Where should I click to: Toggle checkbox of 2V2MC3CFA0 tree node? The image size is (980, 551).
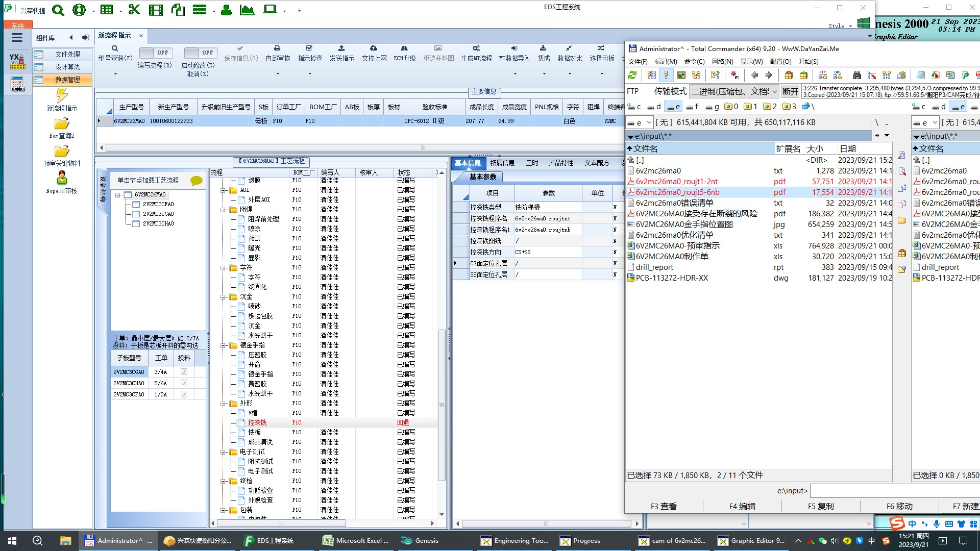point(136,204)
